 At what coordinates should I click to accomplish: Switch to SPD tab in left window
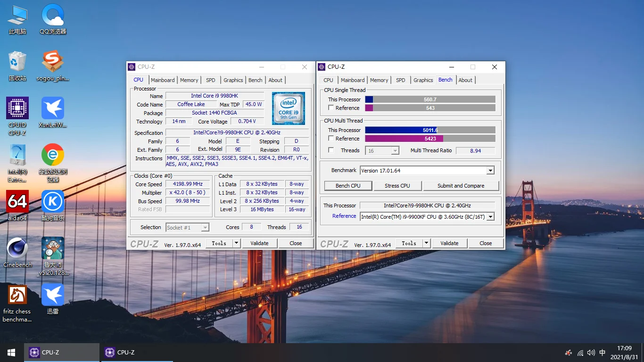click(211, 80)
